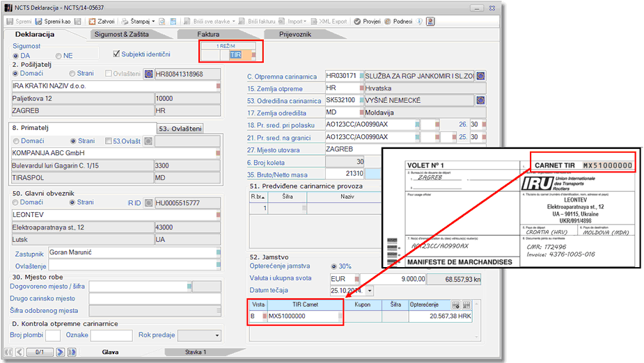Click the calendar-grid icon in Opterećenje header
The image size is (644, 363).
[x=456, y=305]
